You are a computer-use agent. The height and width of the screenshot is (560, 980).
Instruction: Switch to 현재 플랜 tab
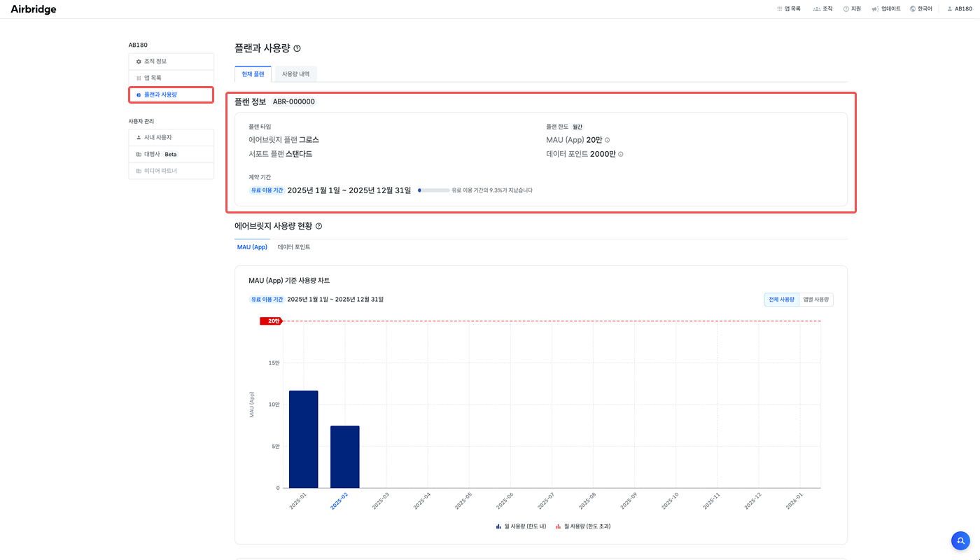(x=253, y=73)
